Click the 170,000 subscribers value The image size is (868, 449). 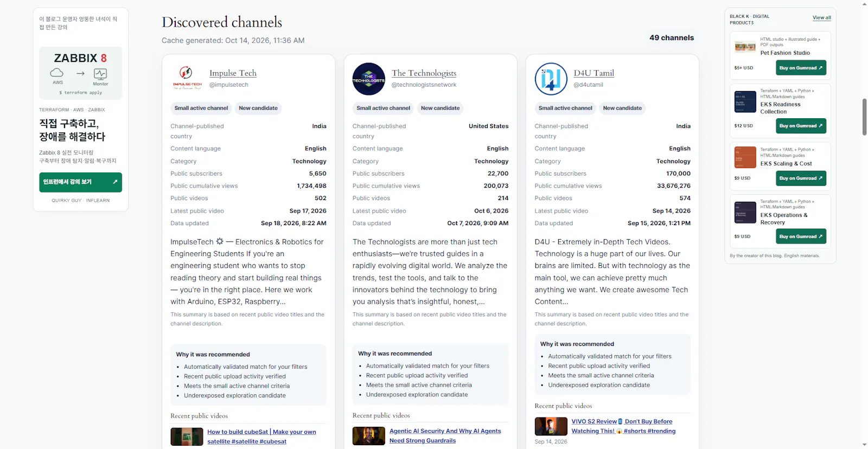(x=678, y=174)
